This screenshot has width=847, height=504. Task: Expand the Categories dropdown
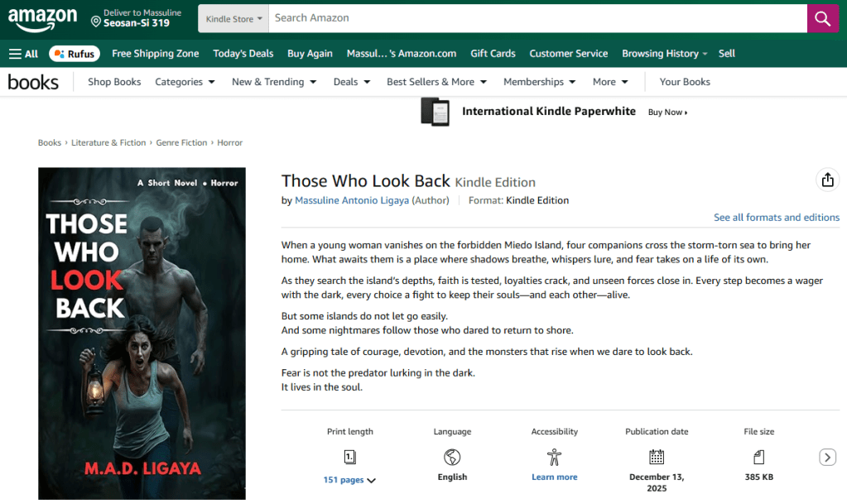185,82
